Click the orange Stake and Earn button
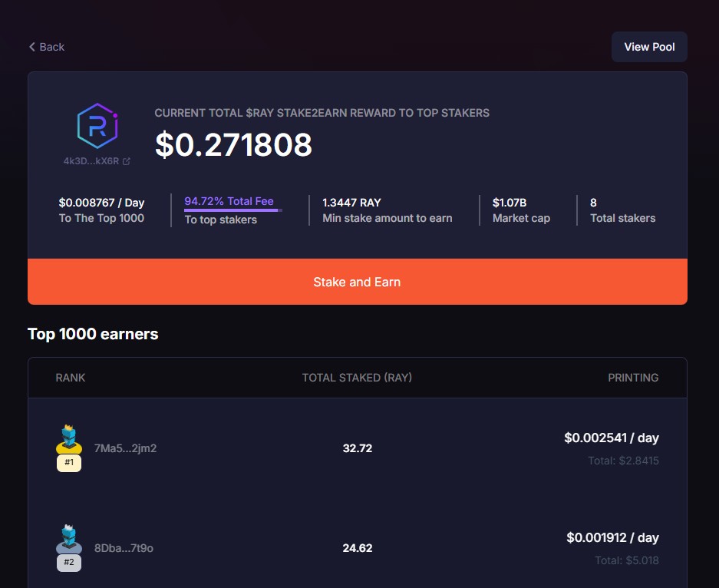This screenshot has width=719, height=588. [357, 282]
